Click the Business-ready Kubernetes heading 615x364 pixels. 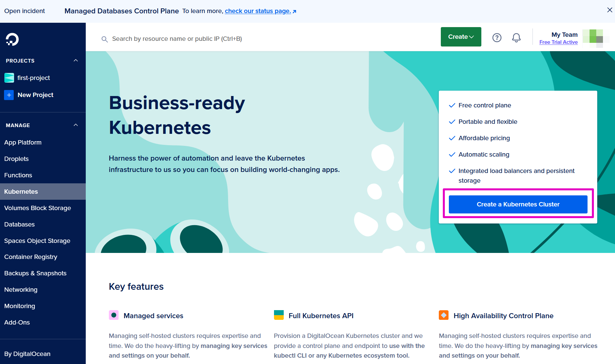click(177, 115)
